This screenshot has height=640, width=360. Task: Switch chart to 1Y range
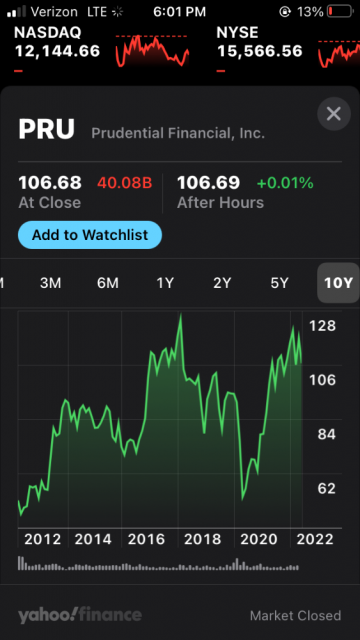165,283
